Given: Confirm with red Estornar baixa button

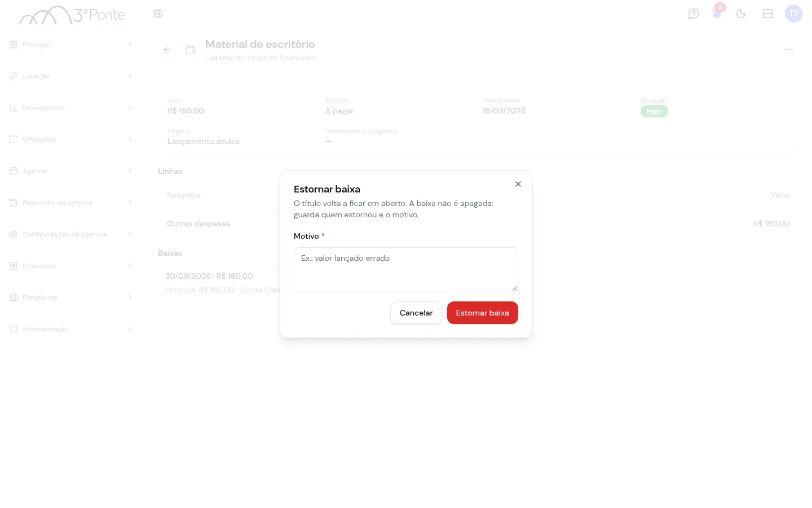Looking at the screenshot, I should [x=483, y=313].
